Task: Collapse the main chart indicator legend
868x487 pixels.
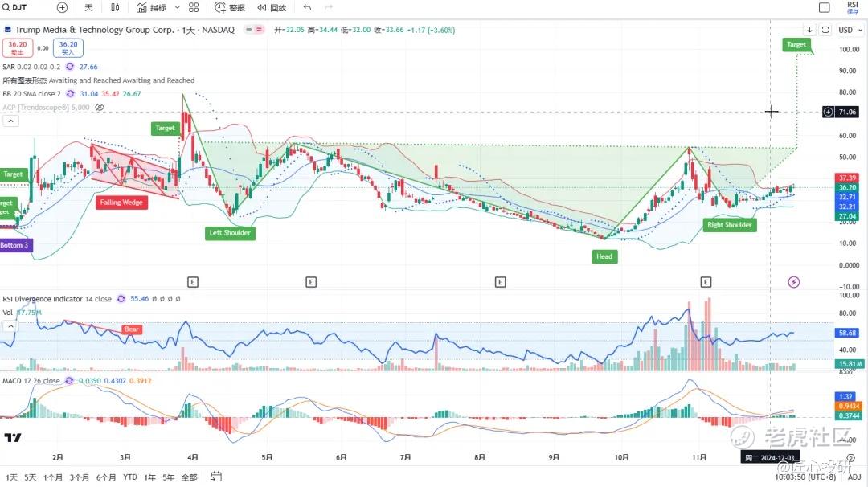Action: point(10,121)
